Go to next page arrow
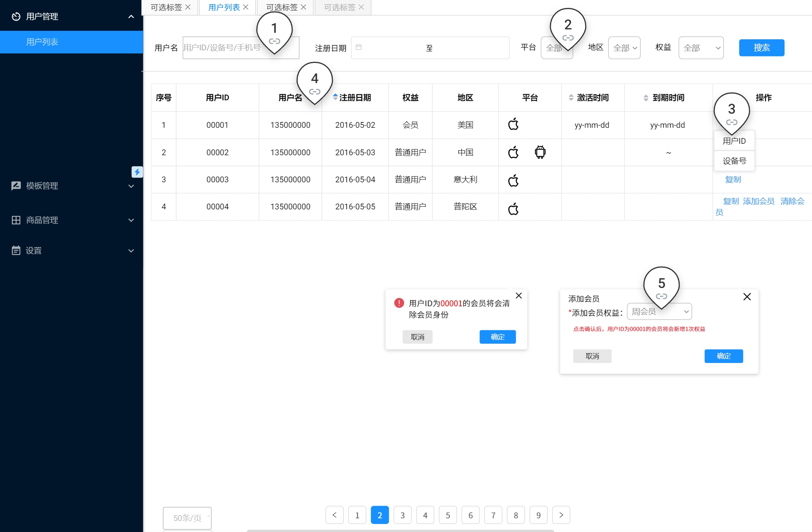 (x=561, y=515)
